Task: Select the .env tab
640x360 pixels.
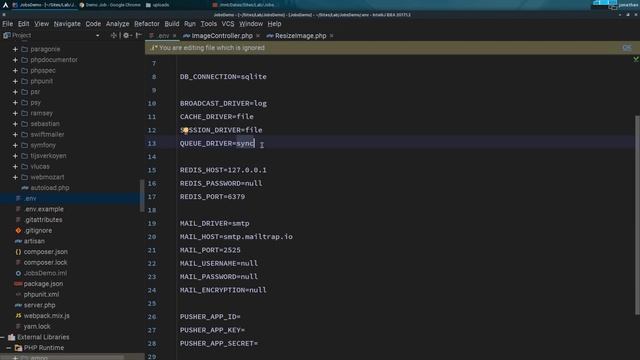Action: 162,36
